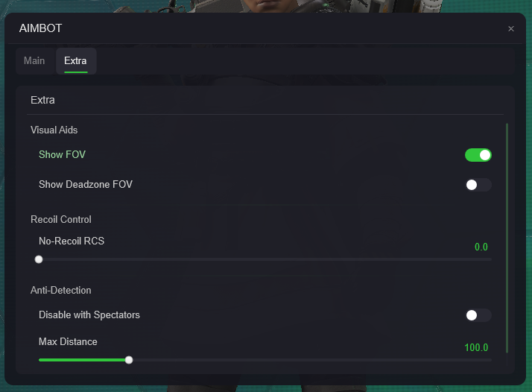Switch to the Main tab
The width and height of the screenshot is (532, 392).
pyautogui.click(x=34, y=61)
